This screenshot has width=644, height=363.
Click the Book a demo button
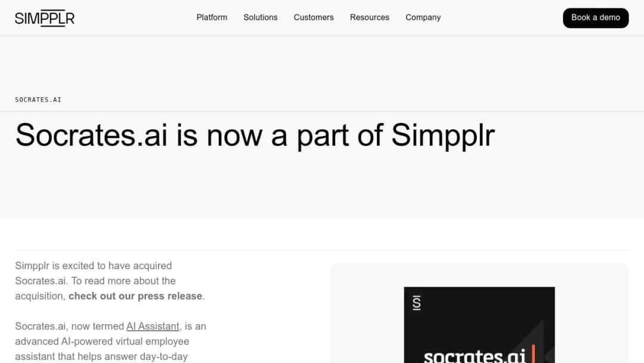[596, 18]
